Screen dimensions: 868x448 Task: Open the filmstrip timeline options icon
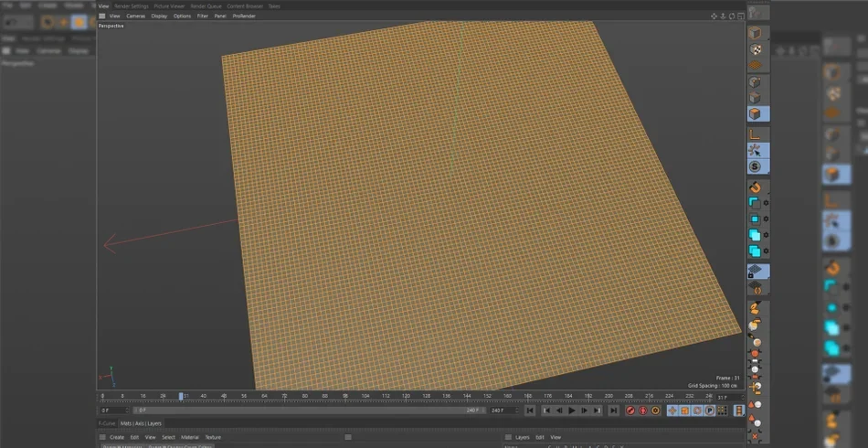click(x=739, y=411)
